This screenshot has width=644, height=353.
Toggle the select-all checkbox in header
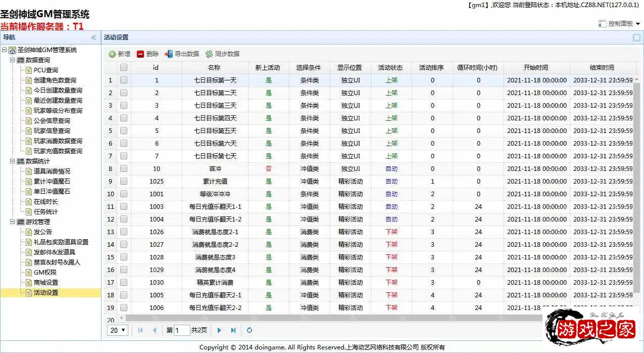(124, 67)
